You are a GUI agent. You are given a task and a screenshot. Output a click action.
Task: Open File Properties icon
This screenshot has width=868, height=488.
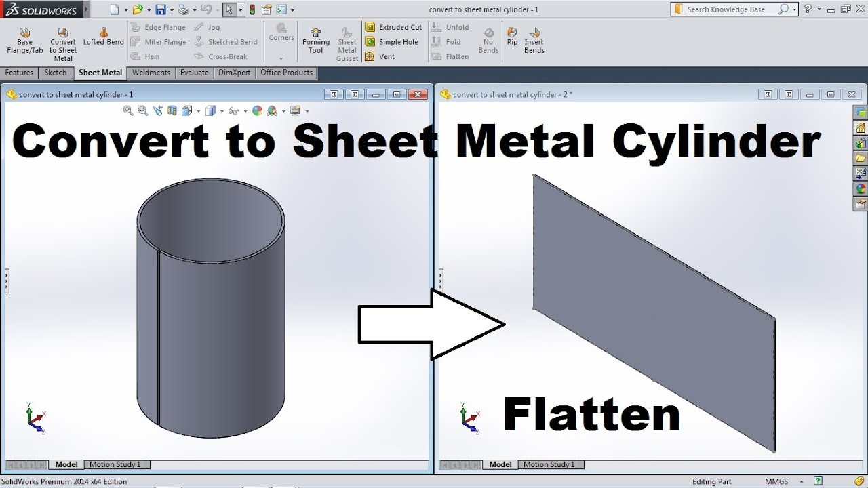[267, 9]
